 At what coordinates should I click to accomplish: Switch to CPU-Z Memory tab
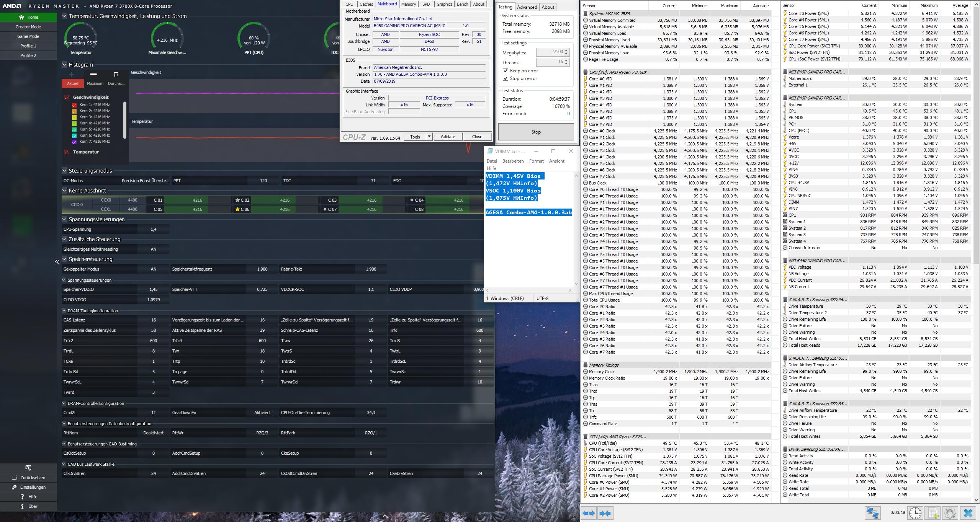(408, 4)
